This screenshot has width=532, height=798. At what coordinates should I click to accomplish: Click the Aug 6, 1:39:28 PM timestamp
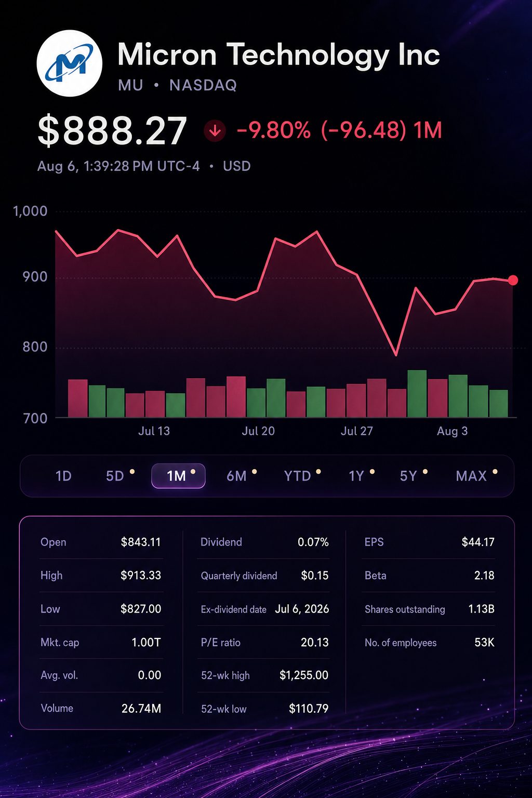118,166
